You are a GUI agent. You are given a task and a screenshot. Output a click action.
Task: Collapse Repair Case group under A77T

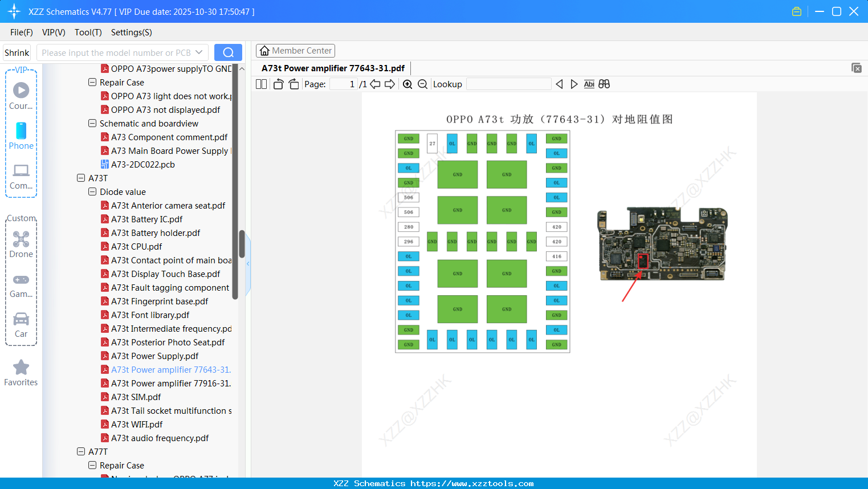tap(92, 465)
